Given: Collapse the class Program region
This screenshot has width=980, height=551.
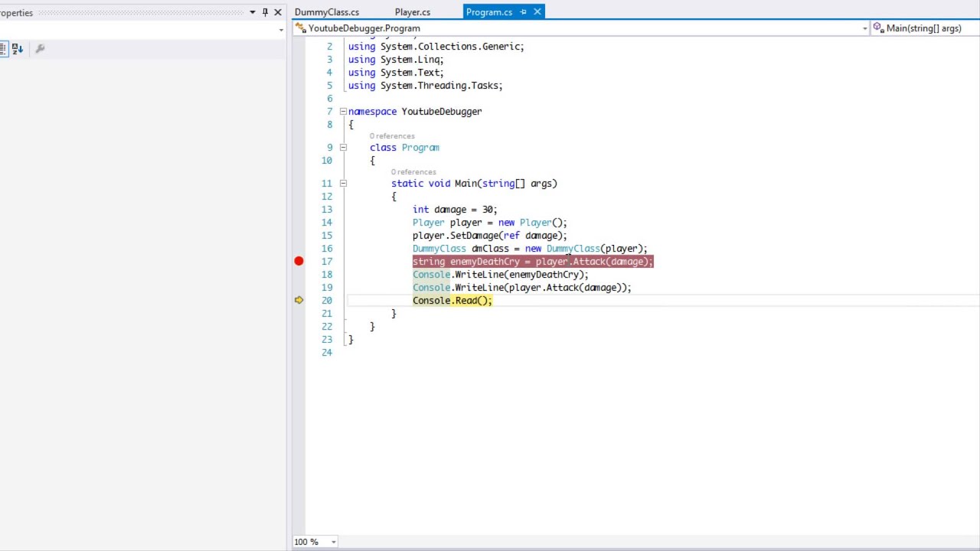Looking at the screenshot, I should 343,148.
